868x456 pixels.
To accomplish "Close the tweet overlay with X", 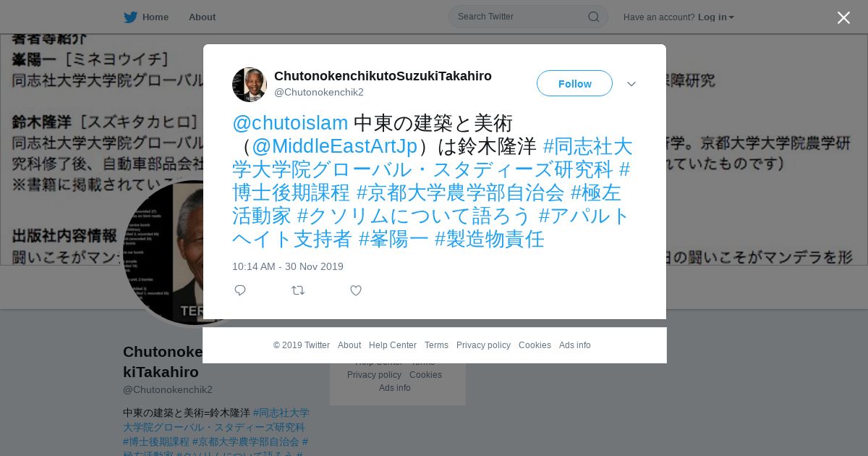I will coord(843,17).
